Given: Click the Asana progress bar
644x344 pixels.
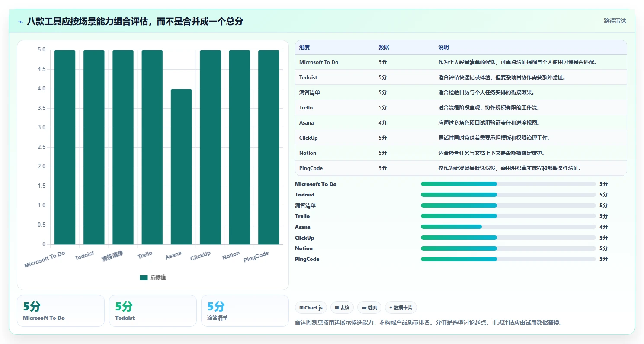Looking at the screenshot, I should point(508,227).
